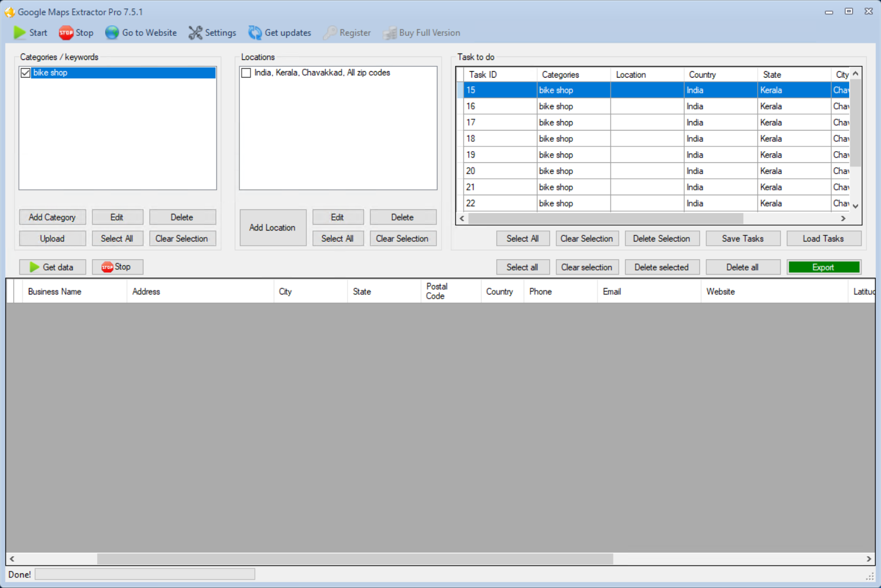Click the Register key icon

331,33
